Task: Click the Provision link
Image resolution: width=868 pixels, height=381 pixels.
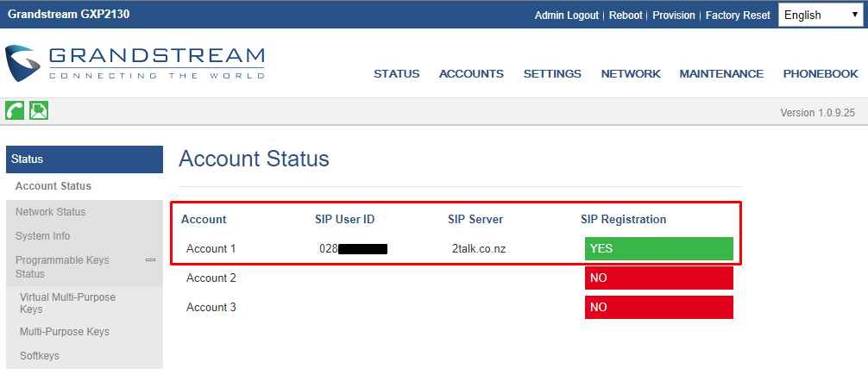Action: point(674,16)
